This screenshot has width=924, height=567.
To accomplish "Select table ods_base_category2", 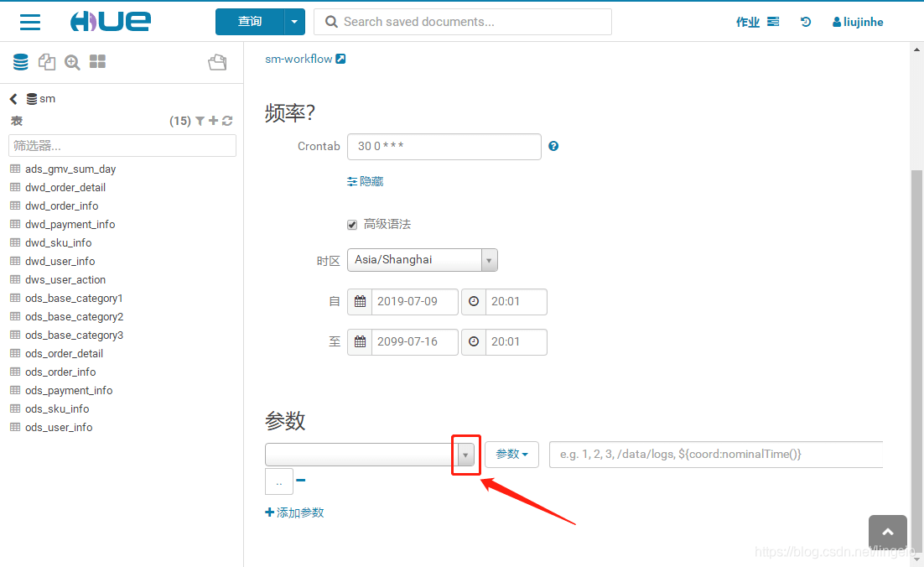I will [x=74, y=316].
